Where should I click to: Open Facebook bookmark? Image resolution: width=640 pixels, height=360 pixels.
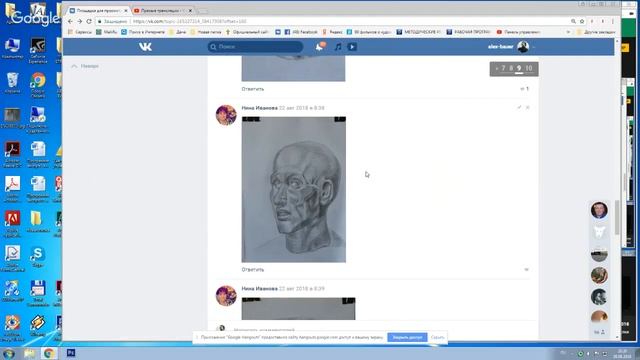pos(301,32)
